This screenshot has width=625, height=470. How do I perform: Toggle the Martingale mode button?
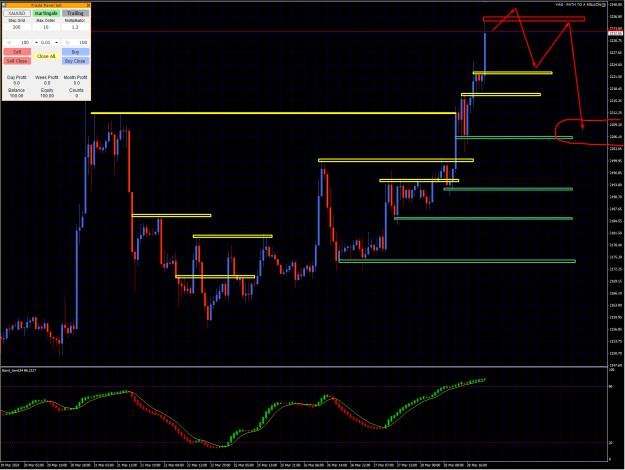[46, 13]
